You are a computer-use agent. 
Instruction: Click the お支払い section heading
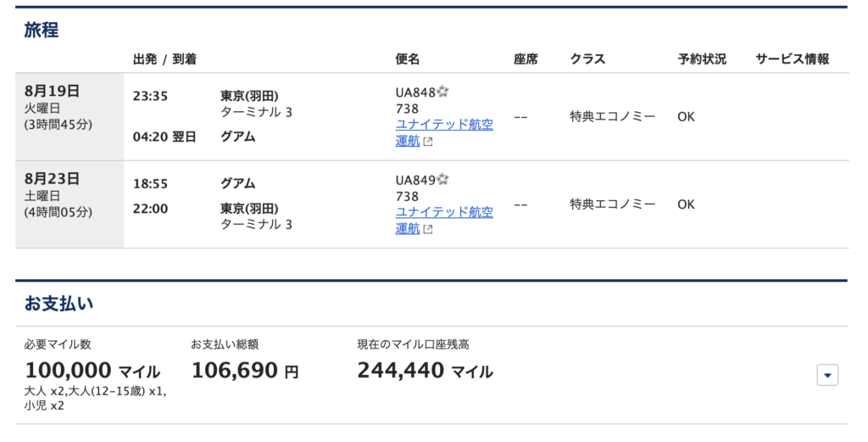[59, 303]
